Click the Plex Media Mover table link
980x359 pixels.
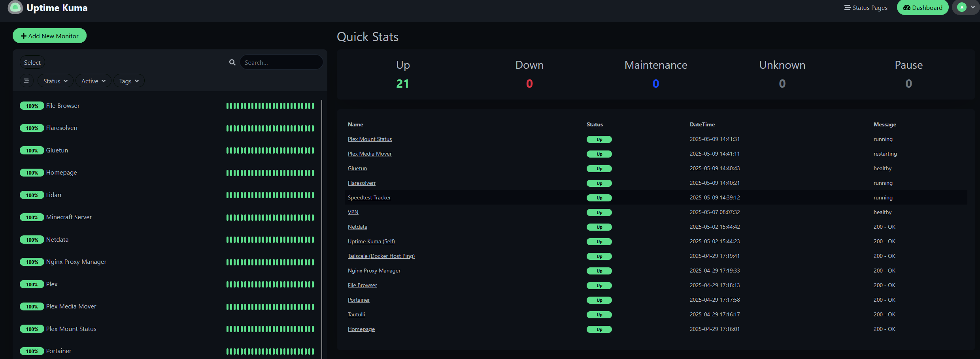click(370, 154)
